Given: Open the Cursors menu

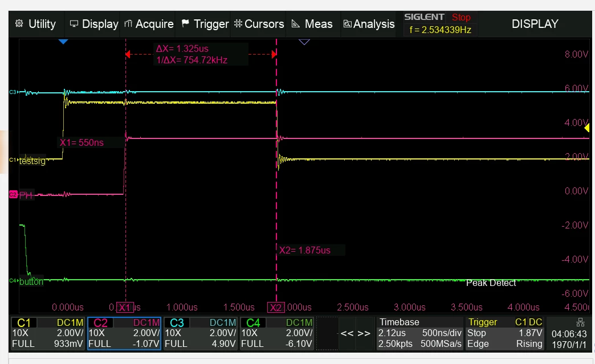Looking at the screenshot, I should (x=259, y=24).
